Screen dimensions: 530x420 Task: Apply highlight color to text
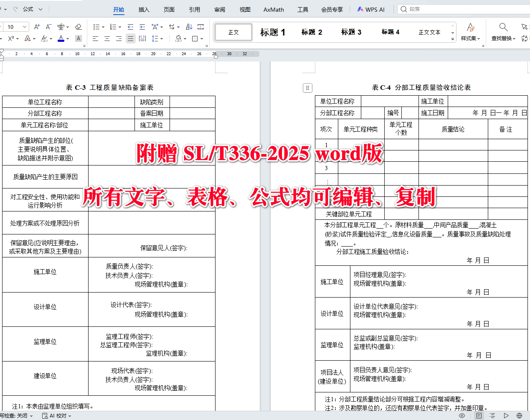[x=44, y=38]
